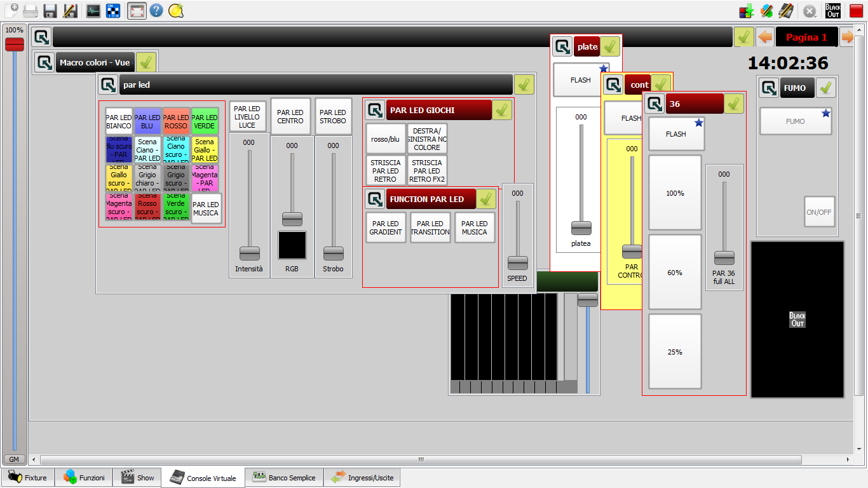Switch to the Funzioni tab
Viewport: 868px width, 488px height.
[x=84, y=477]
